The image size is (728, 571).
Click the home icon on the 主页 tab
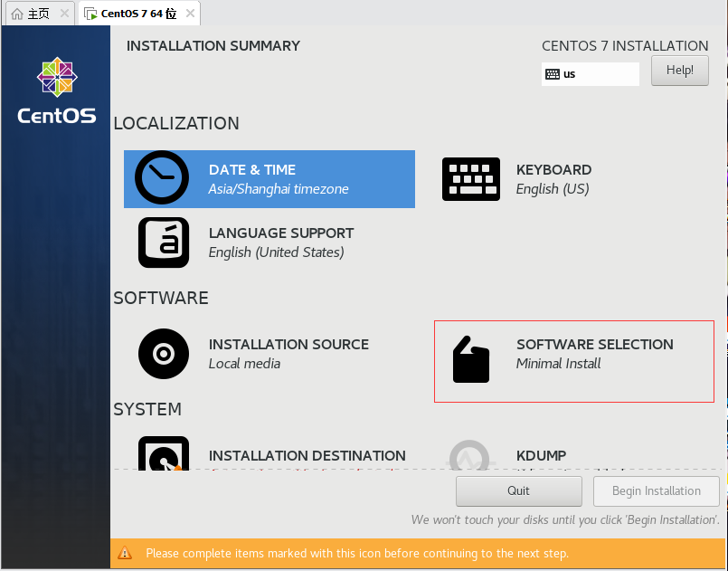click(x=17, y=14)
